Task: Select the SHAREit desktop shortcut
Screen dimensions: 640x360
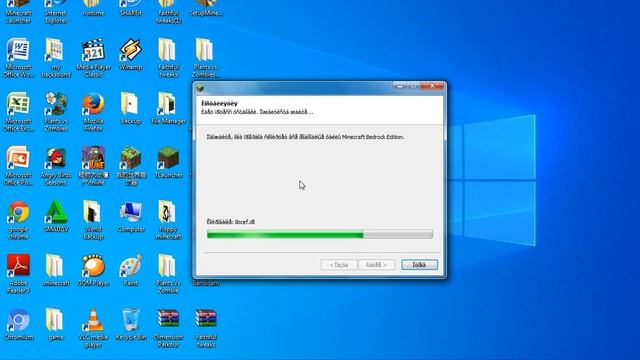Action: [x=131, y=8]
